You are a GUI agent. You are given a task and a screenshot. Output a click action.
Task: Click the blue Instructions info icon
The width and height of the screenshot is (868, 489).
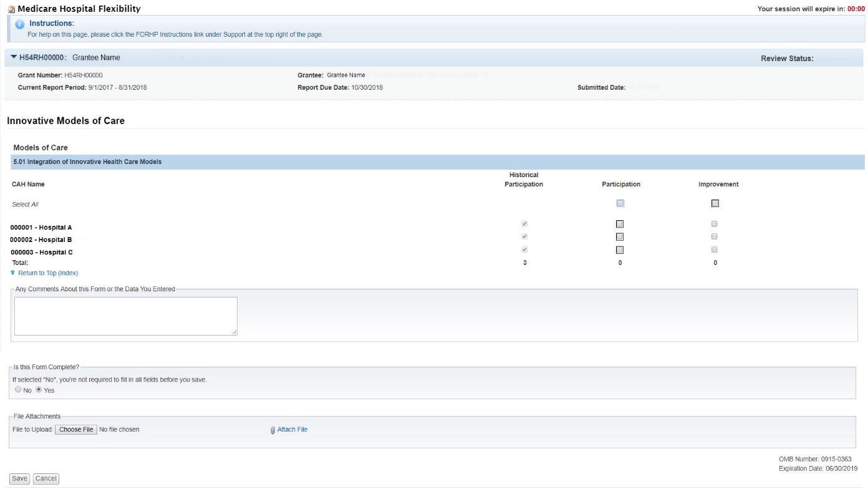[19, 24]
